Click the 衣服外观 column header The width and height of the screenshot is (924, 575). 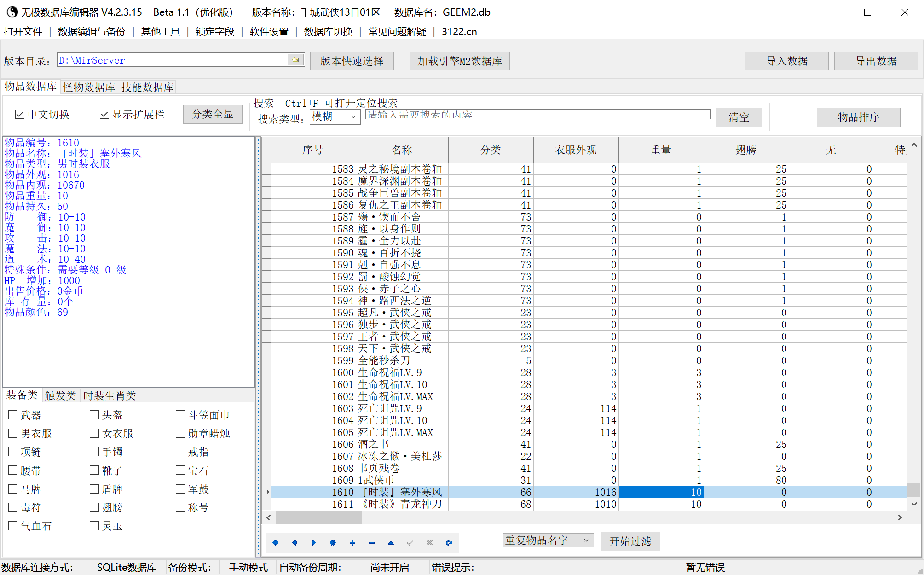click(x=576, y=150)
